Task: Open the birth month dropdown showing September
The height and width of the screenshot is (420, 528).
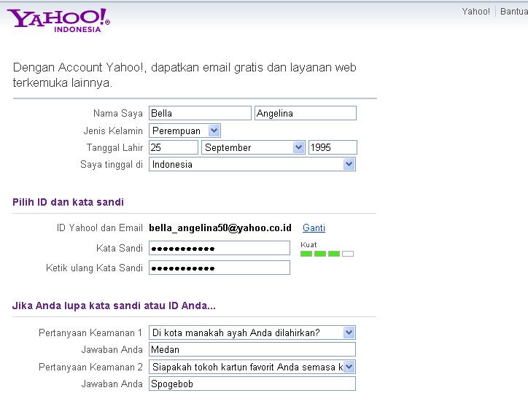Action: (x=253, y=147)
